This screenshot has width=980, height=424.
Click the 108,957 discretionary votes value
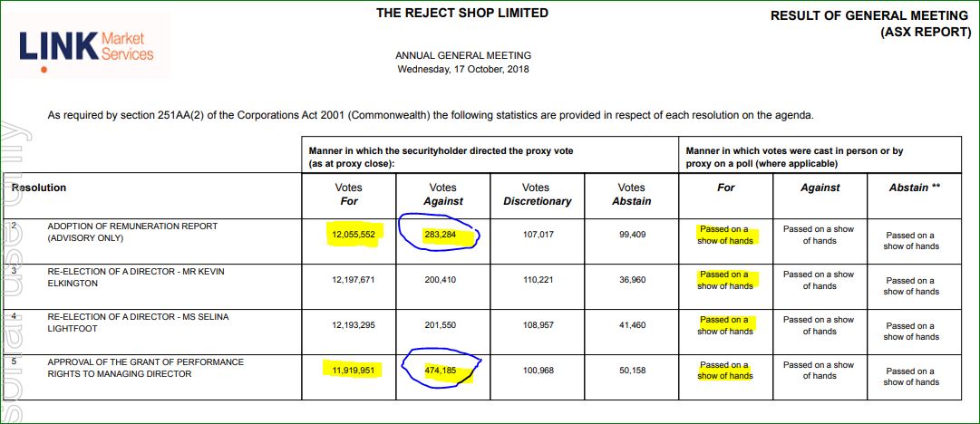pyautogui.click(x=537, y=325)
